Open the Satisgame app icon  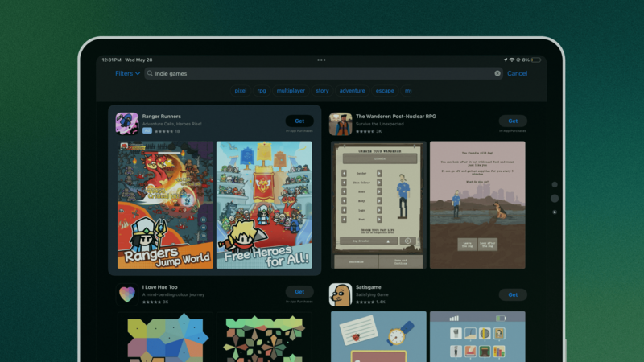341,294
